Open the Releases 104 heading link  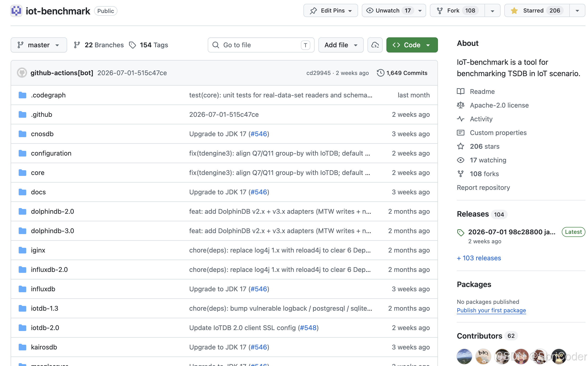point(483,214)
